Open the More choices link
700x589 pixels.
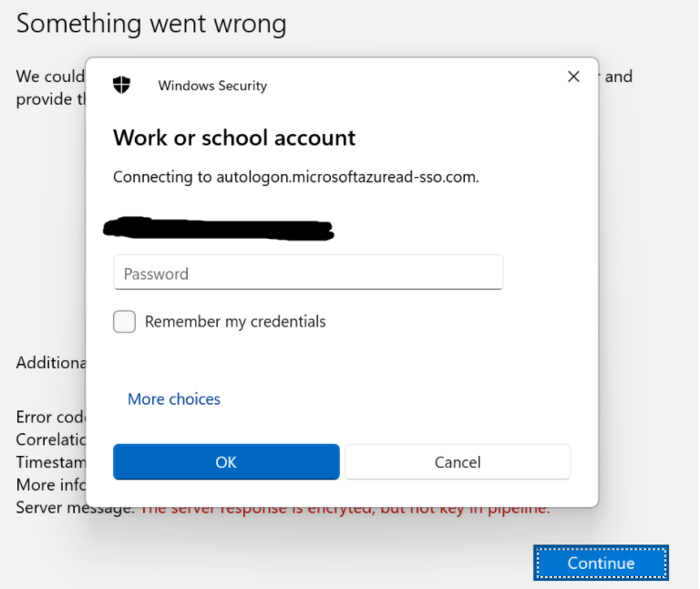(174, 398)
